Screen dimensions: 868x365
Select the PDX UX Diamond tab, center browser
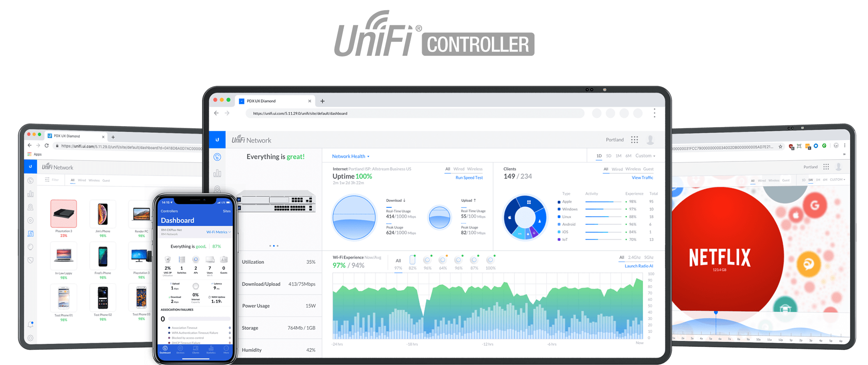point(275,101)
